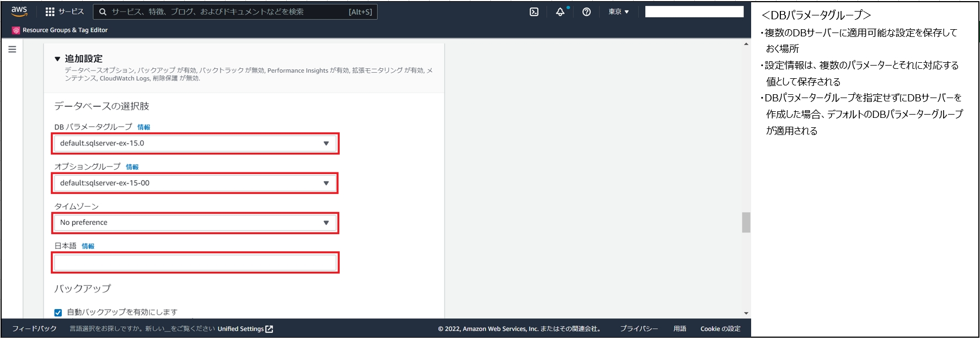Click 情報 link next to DB パラメータグループ
The height and width of the screenshot is (357, 980).
144,127
